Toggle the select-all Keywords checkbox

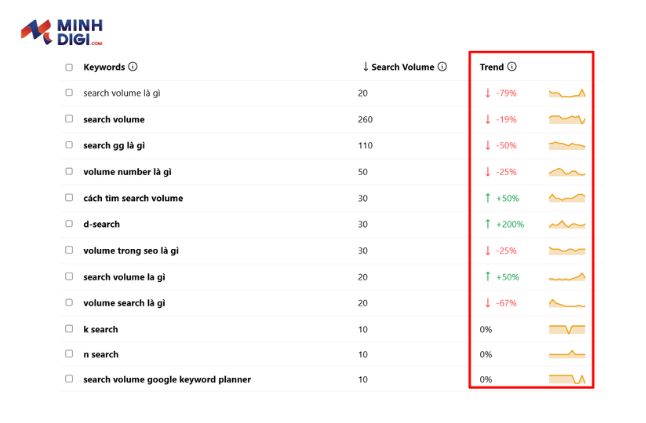coord(69,67)
